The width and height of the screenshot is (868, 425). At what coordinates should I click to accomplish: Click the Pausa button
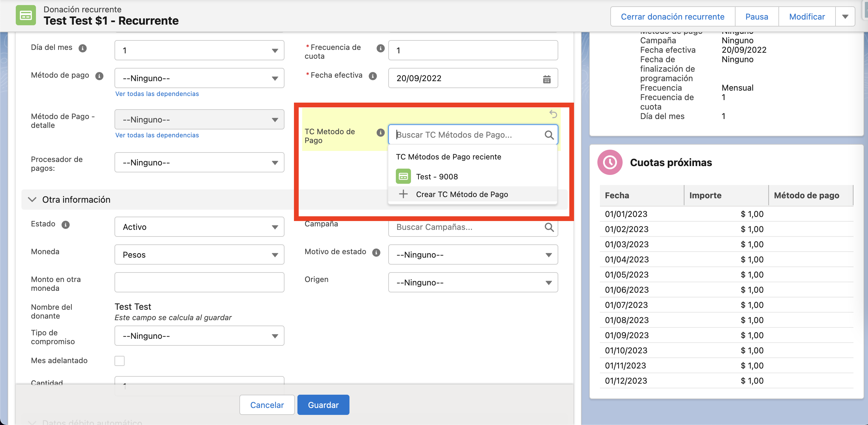(756, 16)
